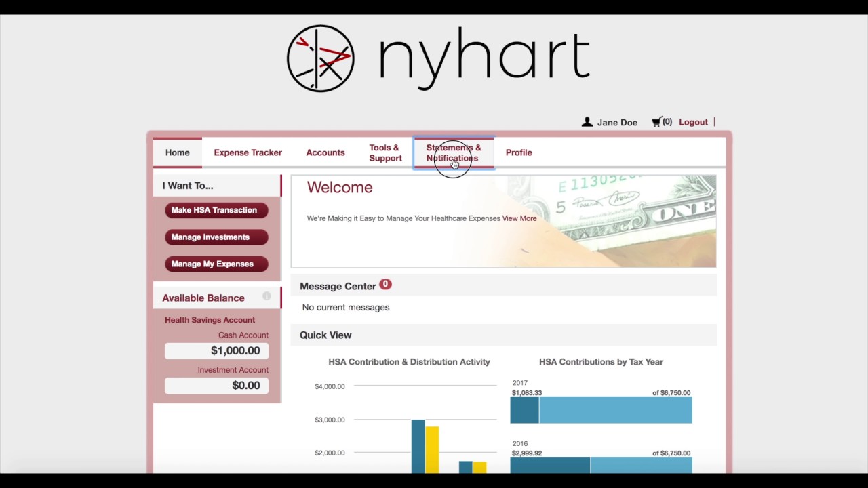
Task: Click the HSA Contributions by Tax Year title
Action: [601, 362]
